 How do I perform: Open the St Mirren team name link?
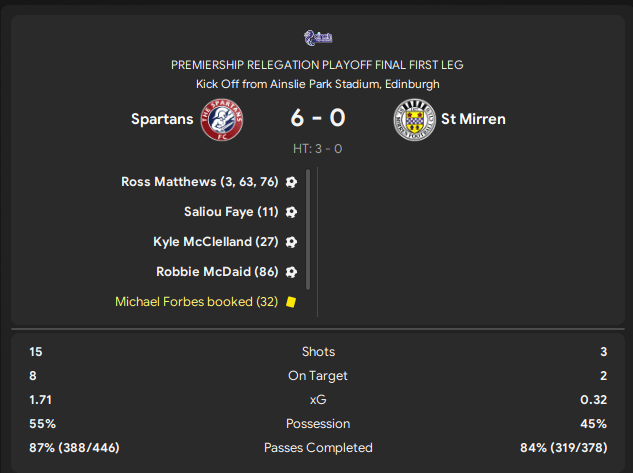click(473, 120)
